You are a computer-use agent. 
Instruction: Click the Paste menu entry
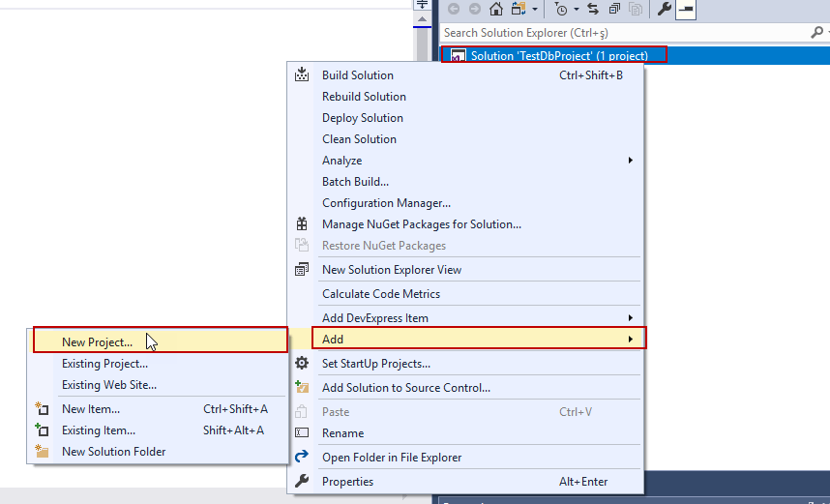point(465,411)
